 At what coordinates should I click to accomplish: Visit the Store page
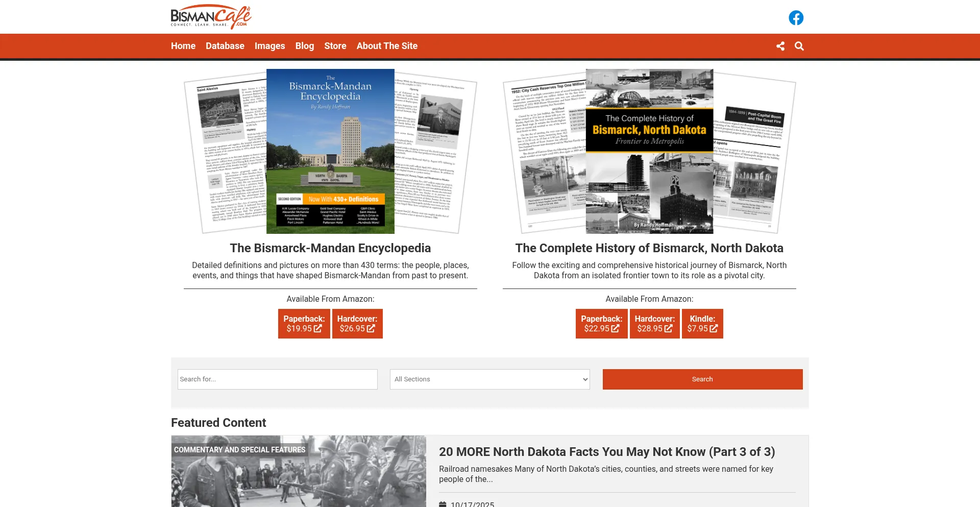(335, 46)
